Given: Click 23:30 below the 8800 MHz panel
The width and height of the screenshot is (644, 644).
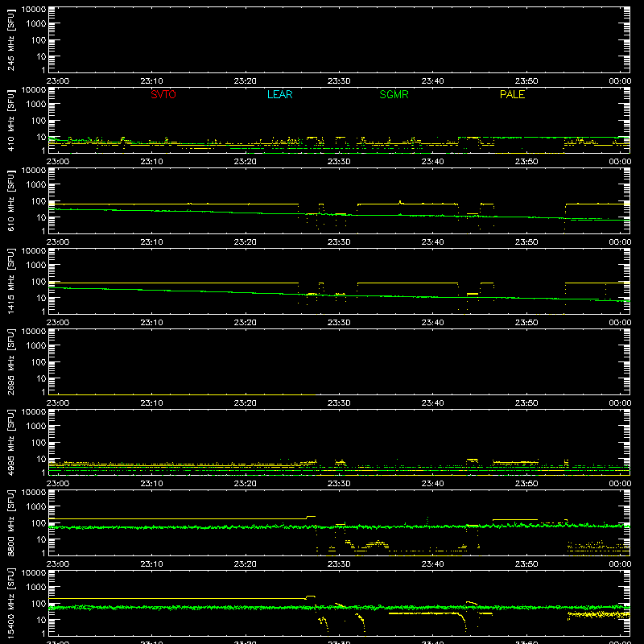Looking at the screenshot, I should [339, 564].
